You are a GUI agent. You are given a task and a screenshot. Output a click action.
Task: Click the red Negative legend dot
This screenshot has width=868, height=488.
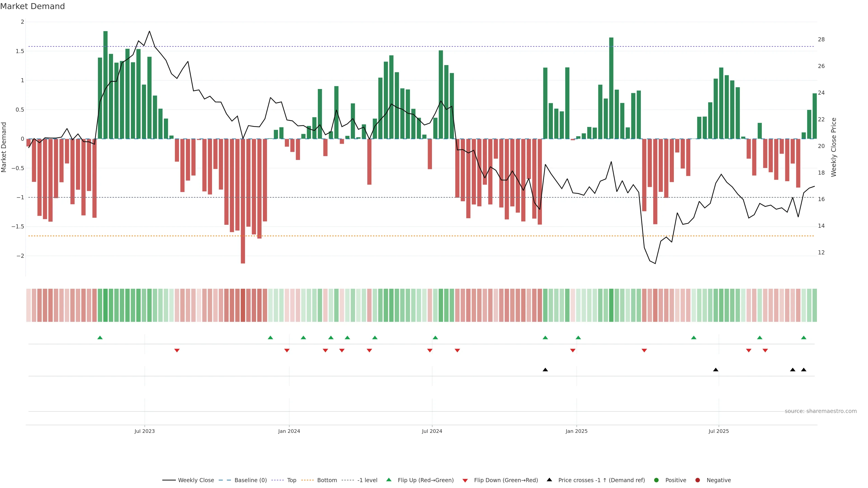698,480
